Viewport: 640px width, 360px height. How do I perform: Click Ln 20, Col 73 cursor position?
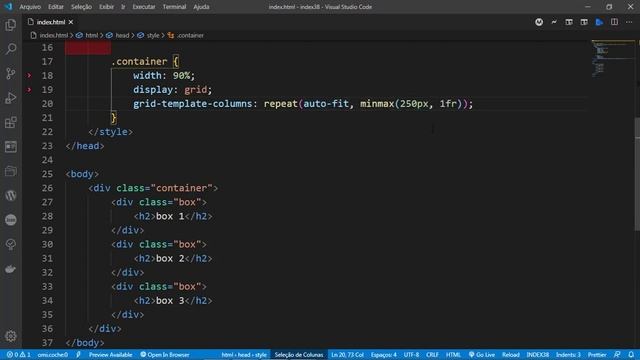tap(347, 355)
